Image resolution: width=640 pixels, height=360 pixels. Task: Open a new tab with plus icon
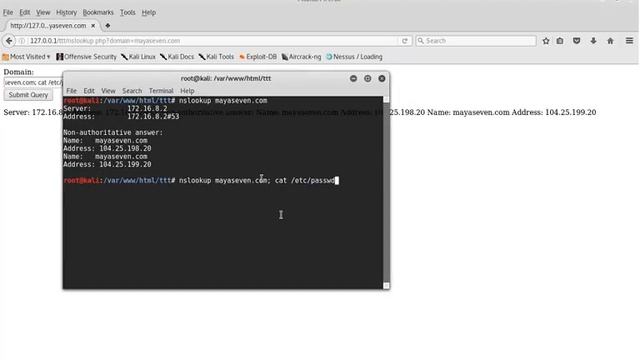(108, 26)
